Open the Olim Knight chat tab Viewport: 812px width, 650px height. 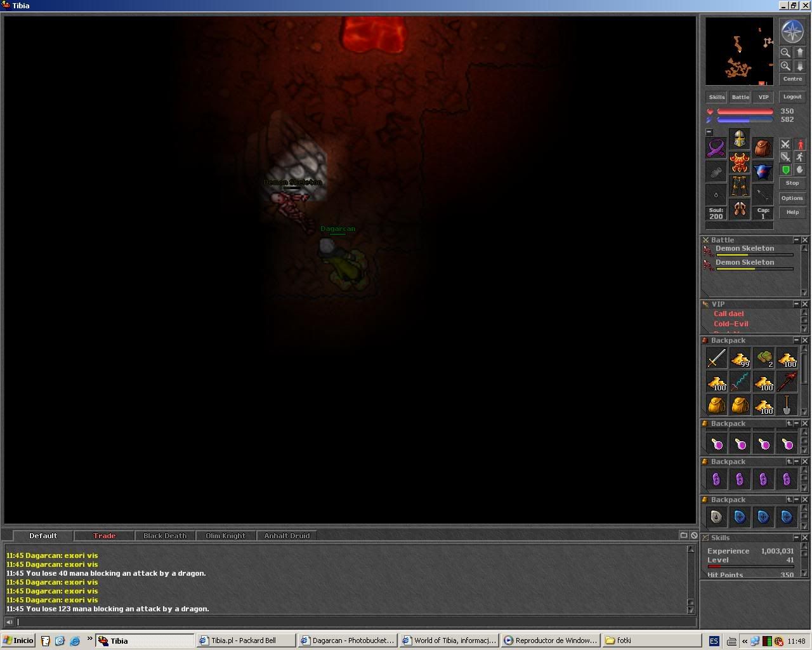(x=226, y=536)
